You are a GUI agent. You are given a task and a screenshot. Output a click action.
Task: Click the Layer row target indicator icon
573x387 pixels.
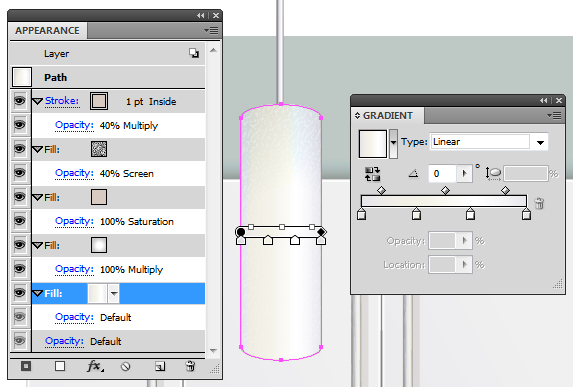coord(194,53)
